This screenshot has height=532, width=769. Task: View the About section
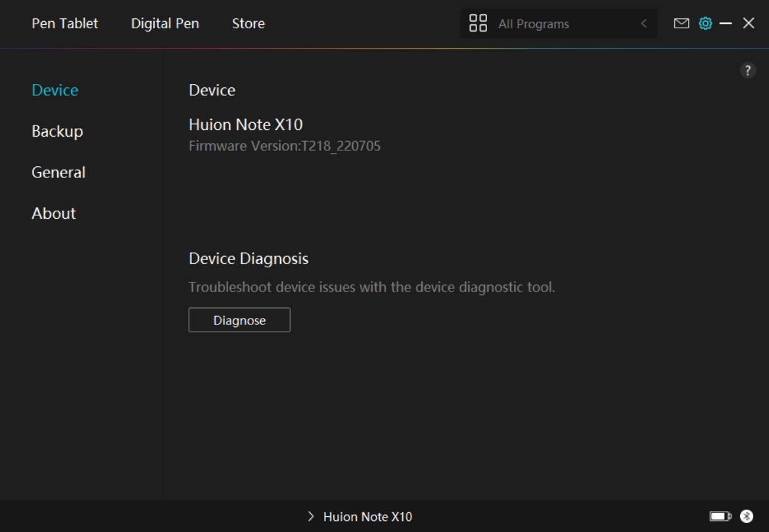(x=54, y=213)
